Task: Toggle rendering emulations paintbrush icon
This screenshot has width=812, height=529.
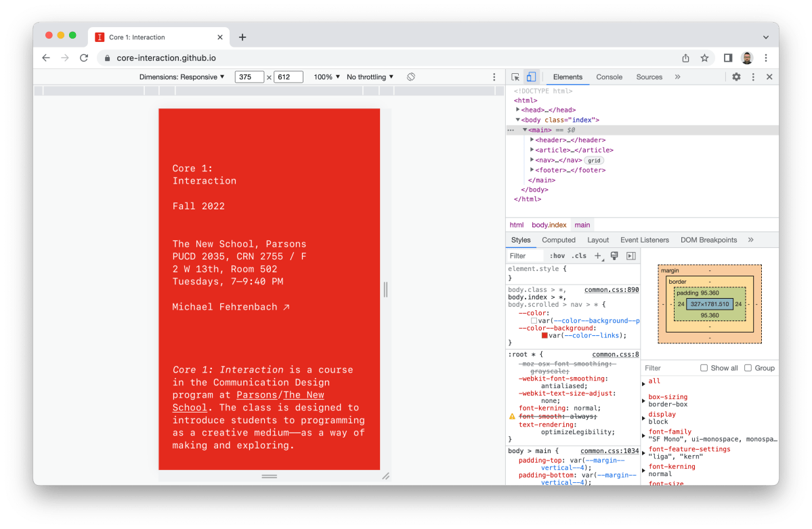Action: [x=615, y=255]
